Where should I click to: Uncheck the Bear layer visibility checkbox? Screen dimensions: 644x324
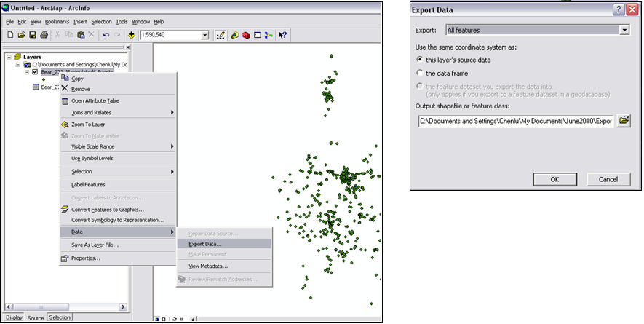(34, 72)
